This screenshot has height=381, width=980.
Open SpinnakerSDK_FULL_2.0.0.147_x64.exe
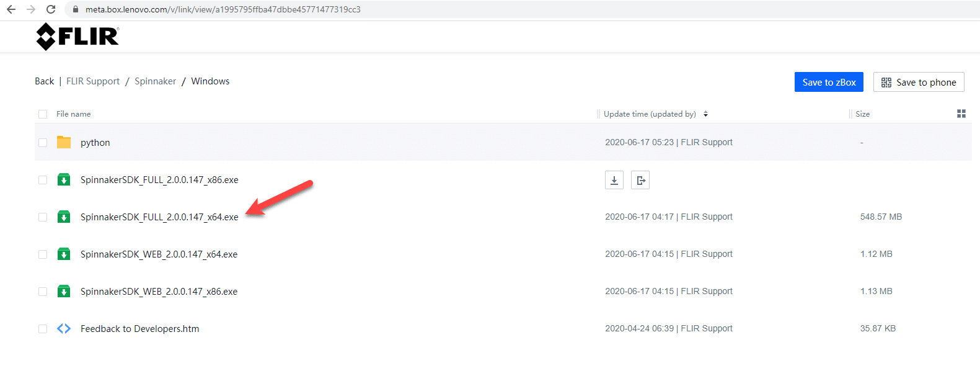click(x=159, y=217)
